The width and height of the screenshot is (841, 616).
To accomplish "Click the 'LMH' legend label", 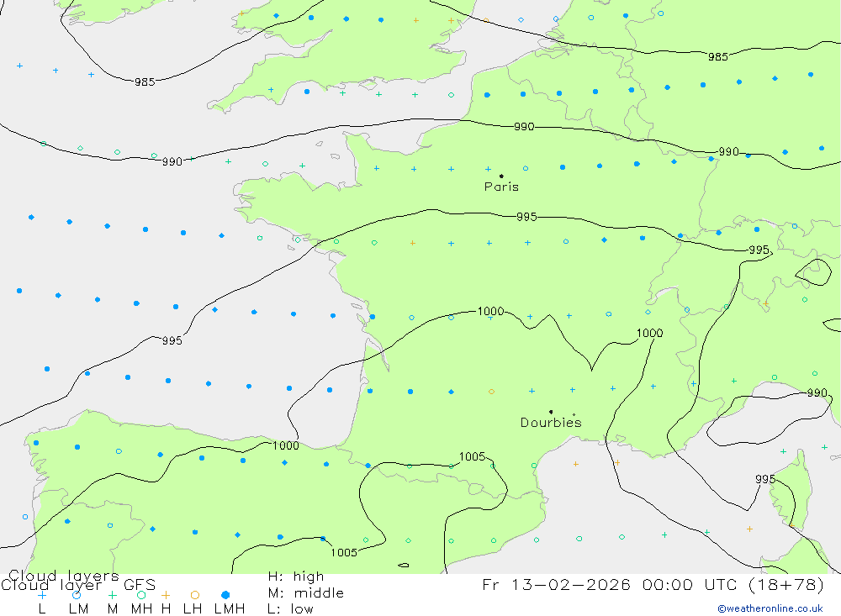I will [x=230, y=609].
